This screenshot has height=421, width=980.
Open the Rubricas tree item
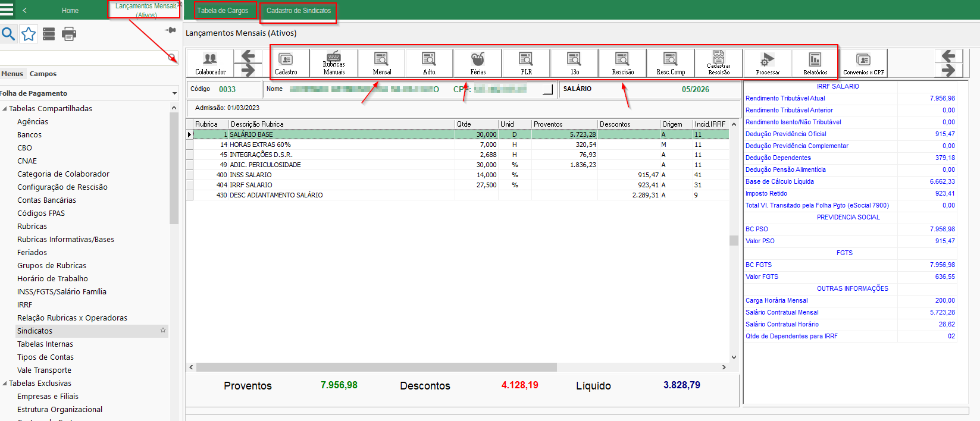pos(32,227)
